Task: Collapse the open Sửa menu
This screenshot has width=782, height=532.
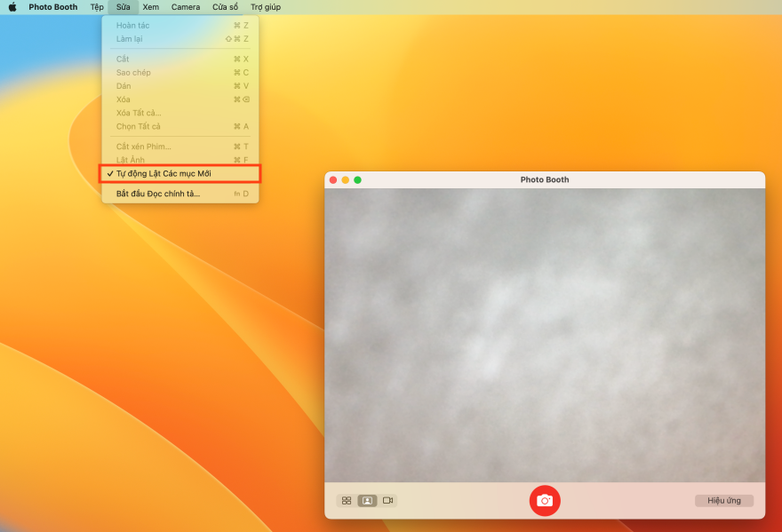Action: pos(123,7)
